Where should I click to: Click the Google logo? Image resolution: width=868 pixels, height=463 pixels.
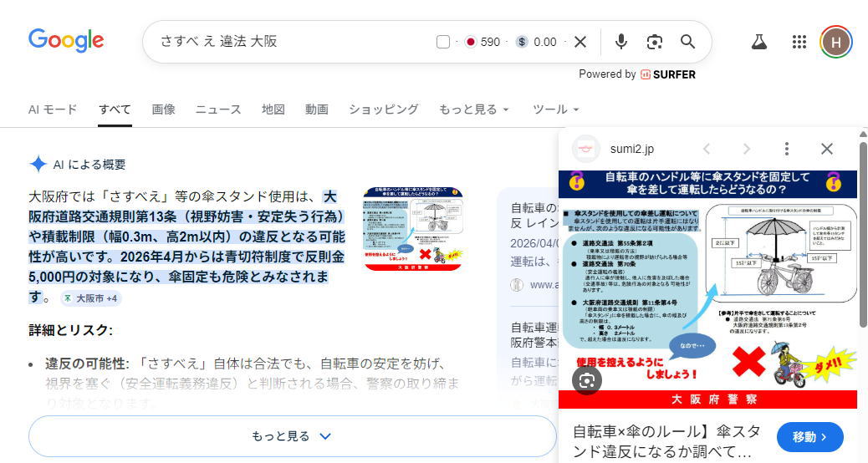coord(66,41)
